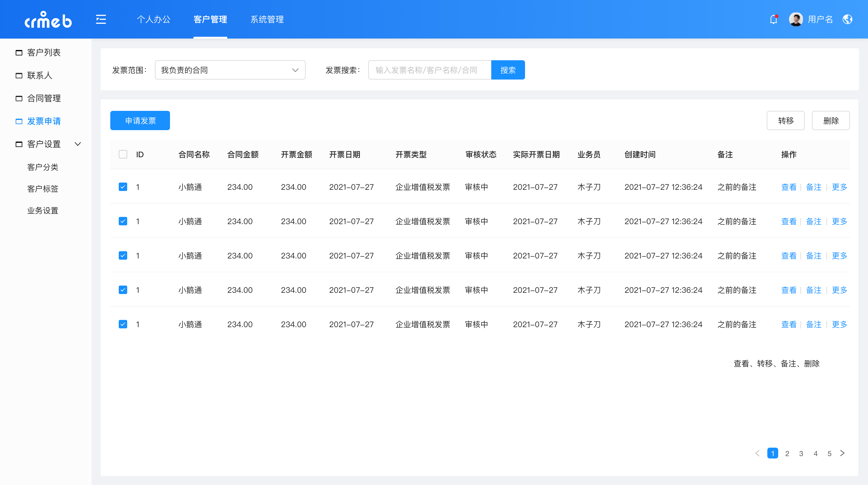Click the user avatar picture
The height and width of the screenshot is (485, 868).
coord(796,20)
